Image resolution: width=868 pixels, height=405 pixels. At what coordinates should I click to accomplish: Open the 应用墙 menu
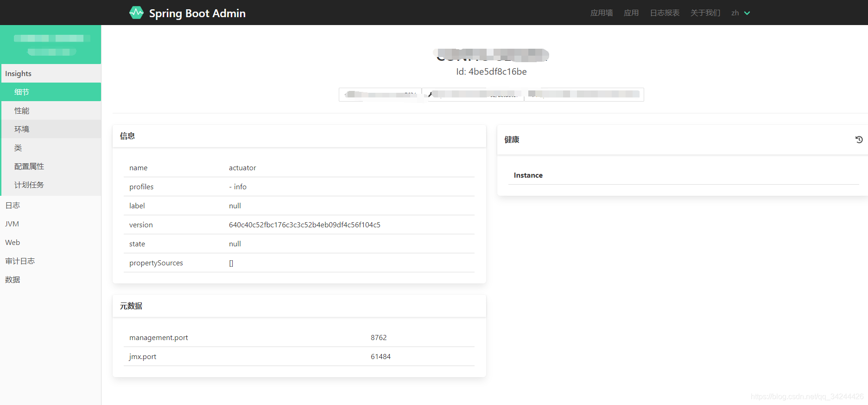click(602, 13)
